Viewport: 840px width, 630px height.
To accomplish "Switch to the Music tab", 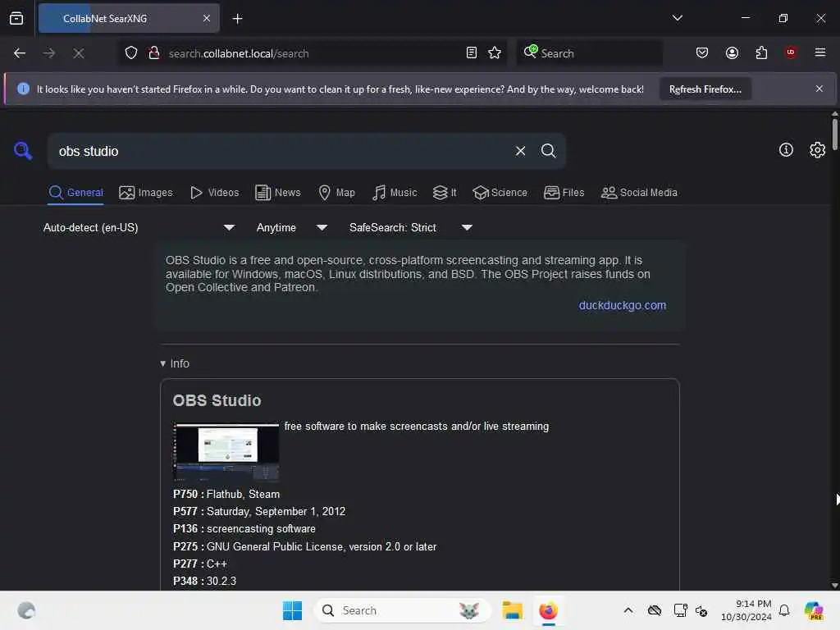I will [x=395, y=192].
